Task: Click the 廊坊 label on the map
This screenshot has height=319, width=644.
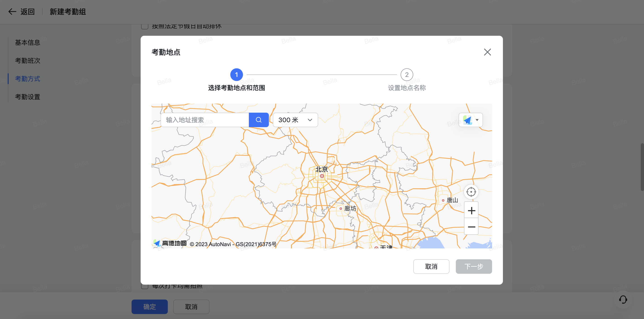Action: tap(350, 208)
